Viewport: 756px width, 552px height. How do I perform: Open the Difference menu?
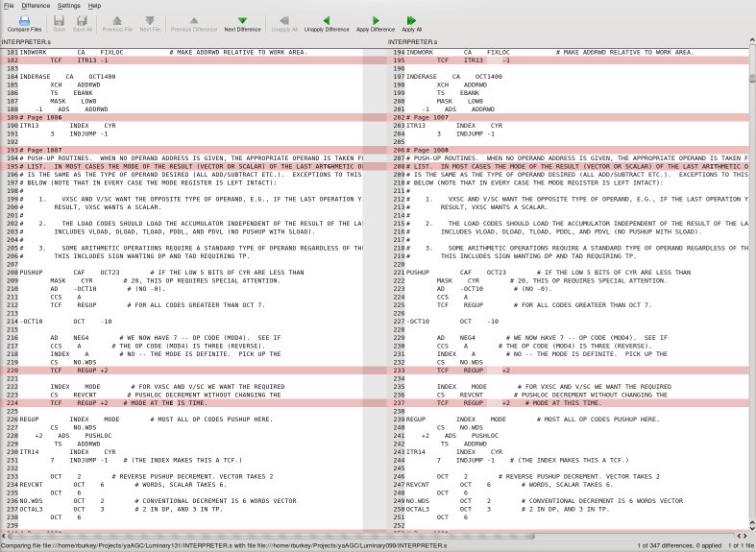pyautogui.click(x=36, y=6)
